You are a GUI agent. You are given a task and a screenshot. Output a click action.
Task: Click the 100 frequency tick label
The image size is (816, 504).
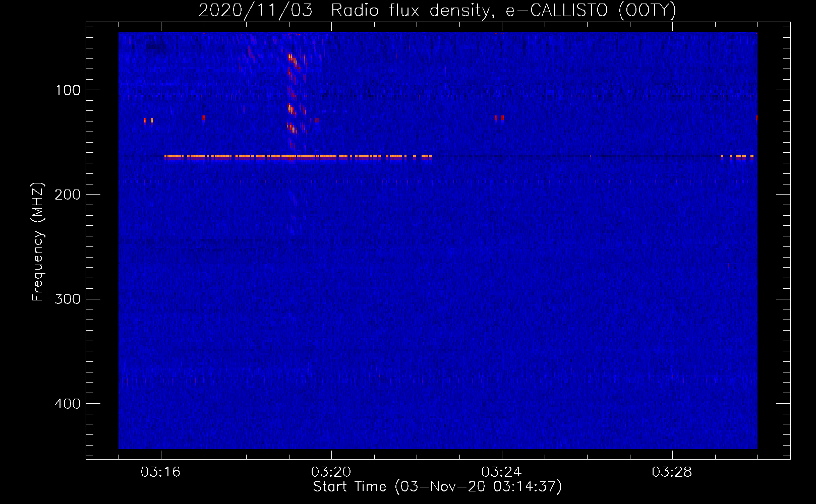pyautogui.click(x=68, y=90)
